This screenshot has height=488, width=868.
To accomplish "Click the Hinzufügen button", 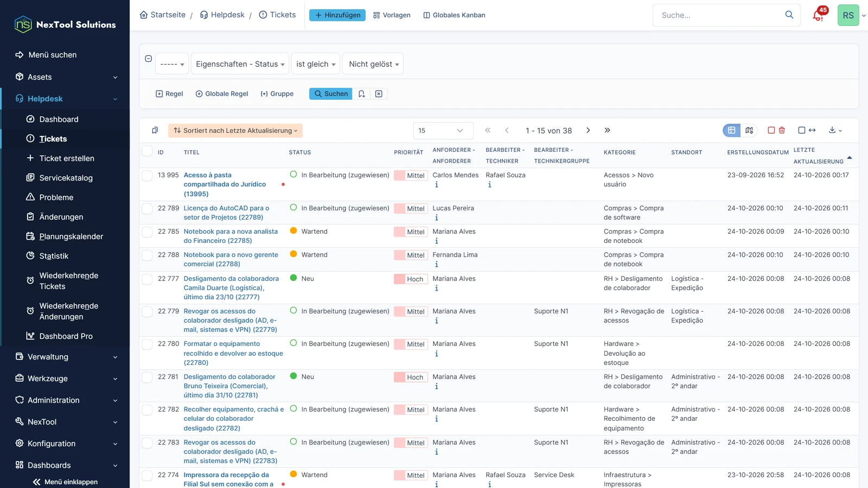I will pyautogui.click(x=337, y=15).
